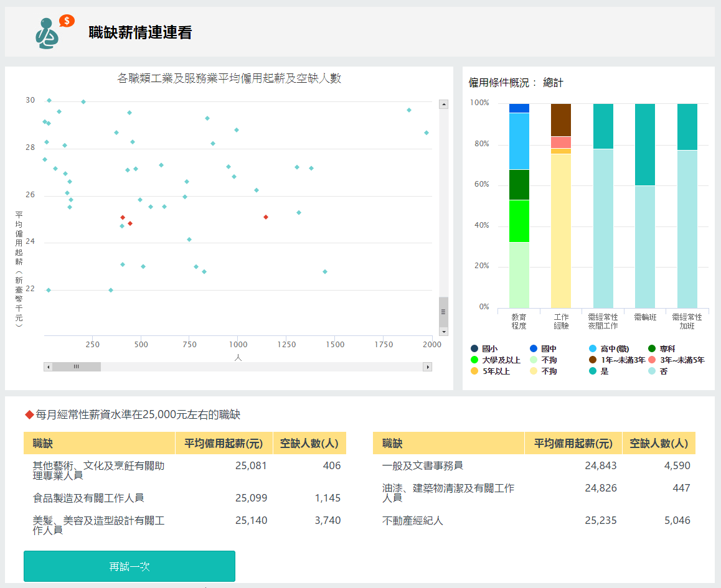Toggle the 1年~未滿3年 legend item

tap(623, 360)
